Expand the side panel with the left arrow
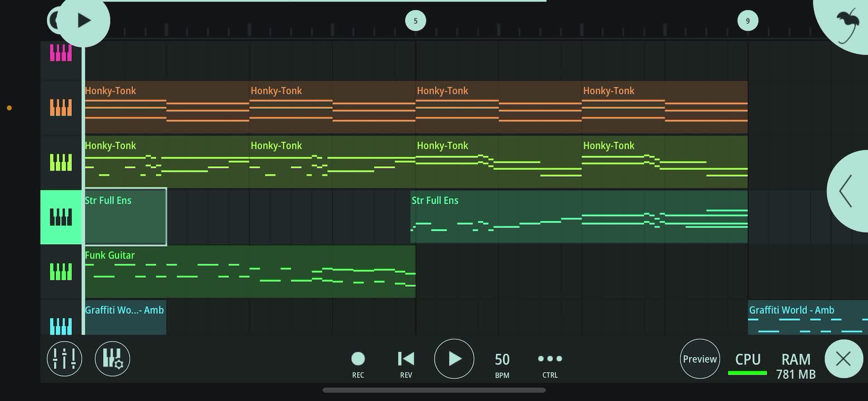 click(x=847, y=191)
